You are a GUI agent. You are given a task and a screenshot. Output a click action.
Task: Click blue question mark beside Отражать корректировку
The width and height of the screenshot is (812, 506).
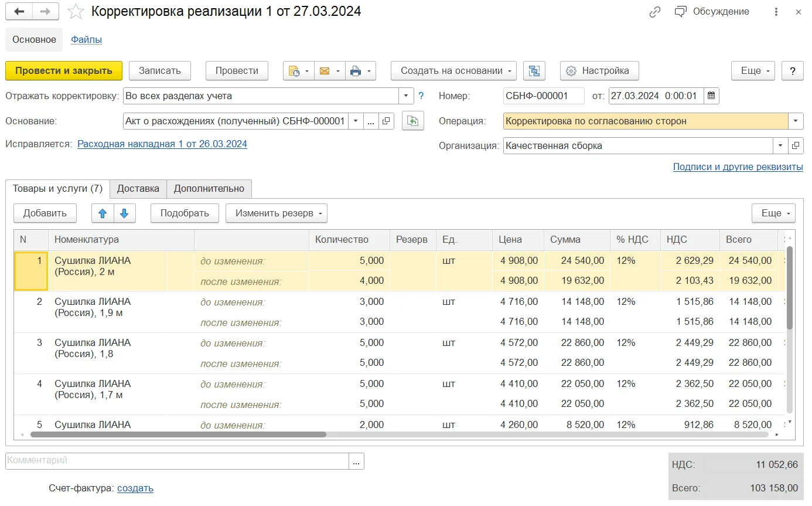coord(421,96)
